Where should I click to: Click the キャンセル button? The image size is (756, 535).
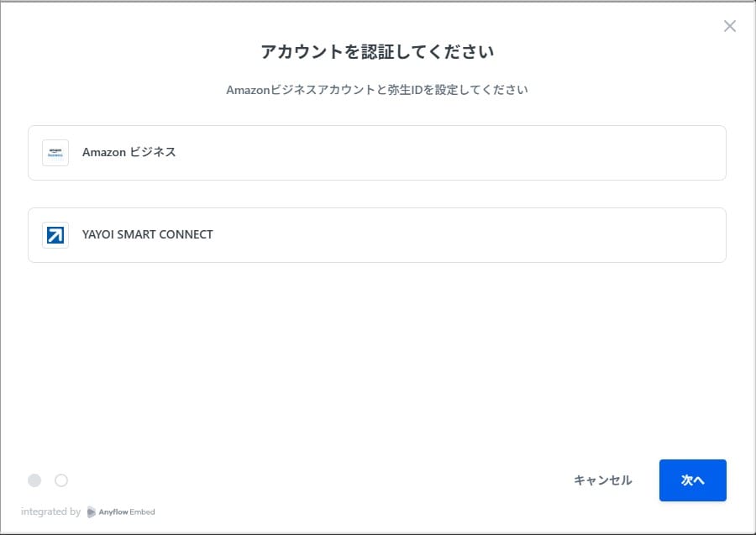pos(602,480)
